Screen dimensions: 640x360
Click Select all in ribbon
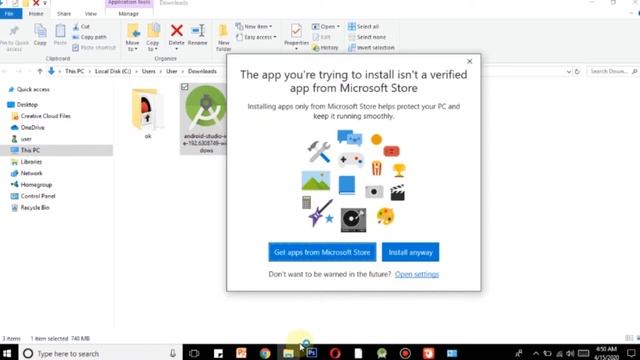tap(363, 27)
